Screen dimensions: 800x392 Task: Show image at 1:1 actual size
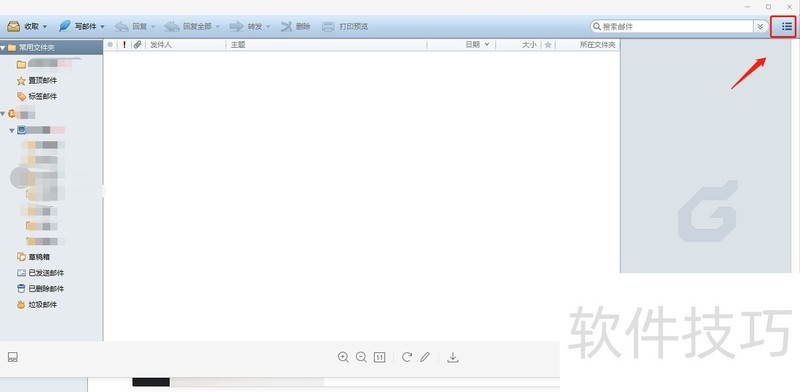point(380,357)
